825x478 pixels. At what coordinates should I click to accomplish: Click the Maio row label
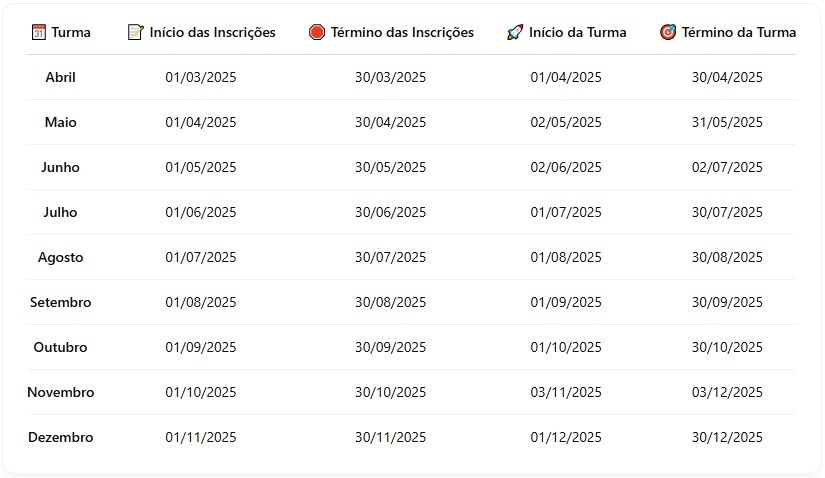point(61,122)
